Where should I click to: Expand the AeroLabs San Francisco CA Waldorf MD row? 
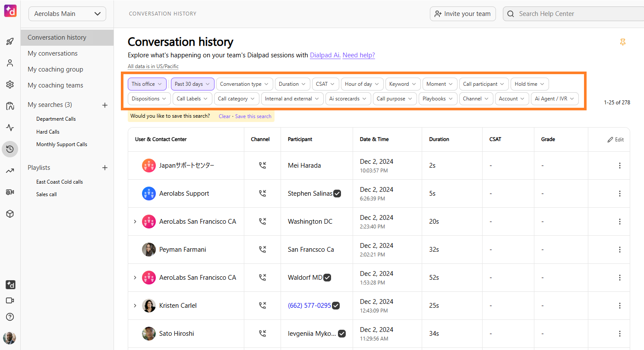tap(135, 278)
